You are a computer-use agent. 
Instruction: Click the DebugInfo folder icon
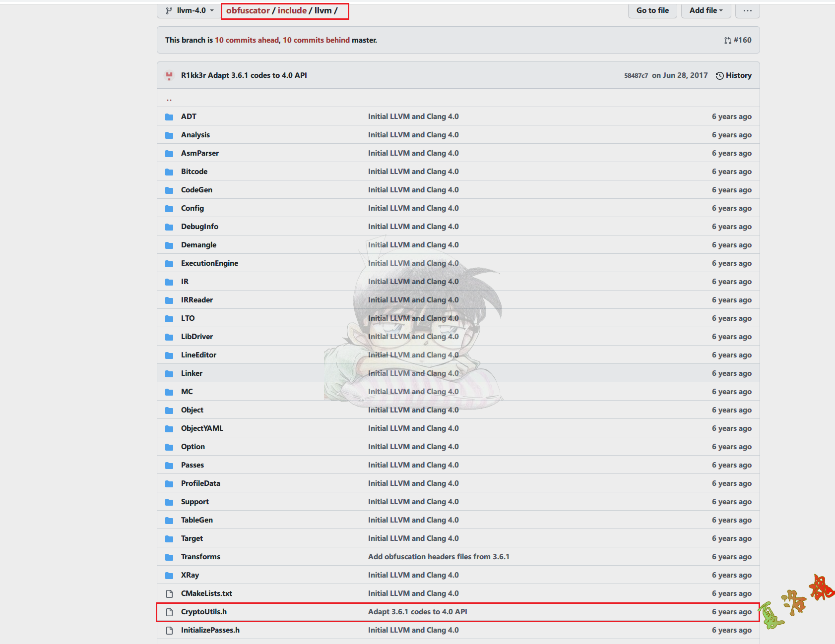(169, 227)
